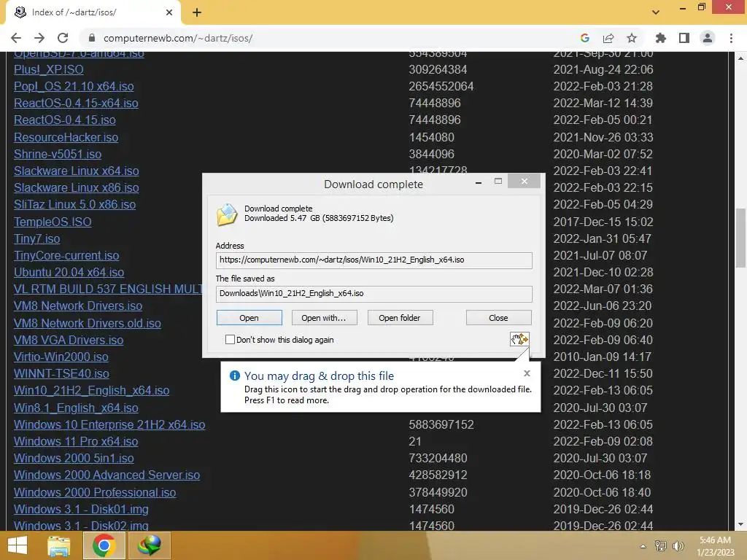Click the Google icon in address bar

tap(585, 38)
